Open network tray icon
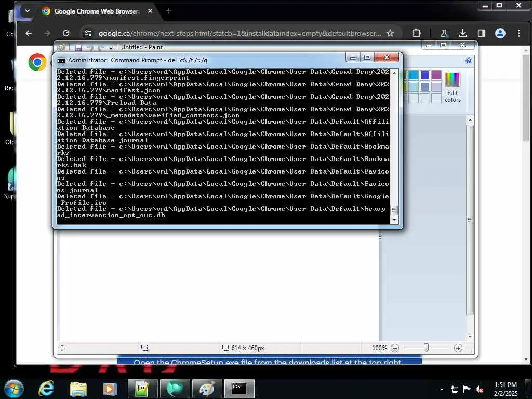This screenshot has width=532, height=399. point(455,389)
